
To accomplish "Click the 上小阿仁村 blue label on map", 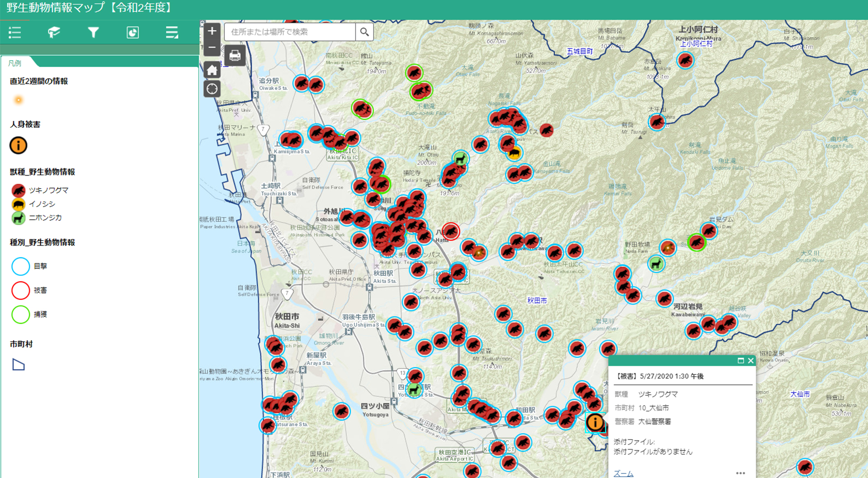I will pos(696,44).
